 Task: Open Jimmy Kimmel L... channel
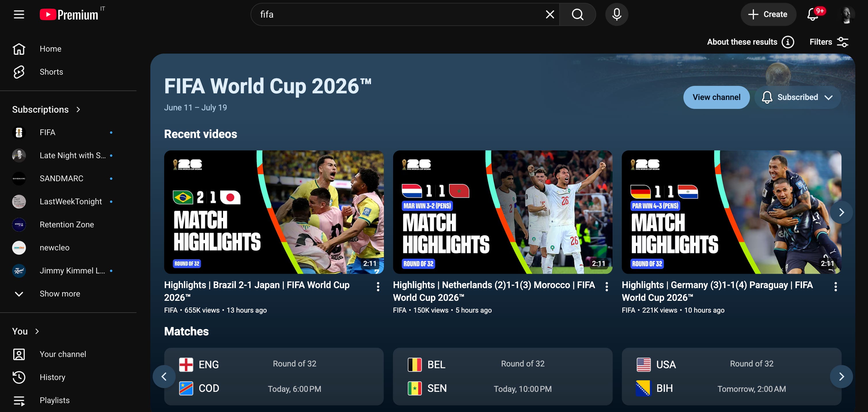68,271
